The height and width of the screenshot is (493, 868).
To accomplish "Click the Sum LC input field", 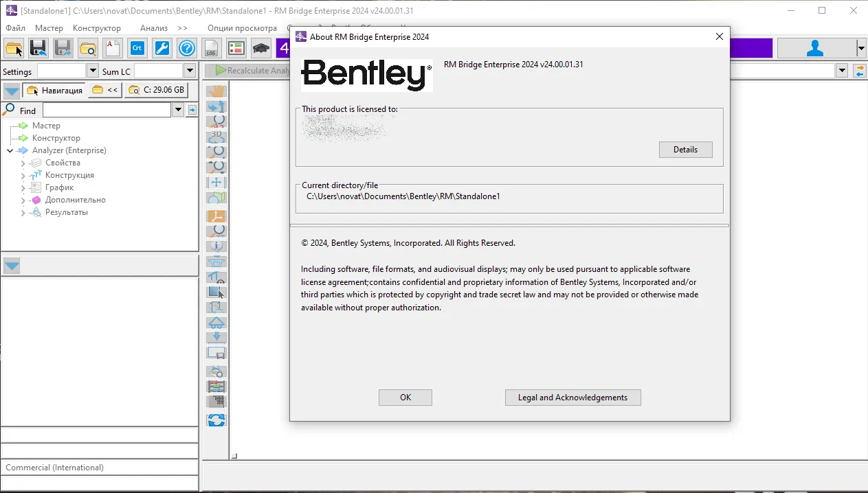I will [159, 71].
